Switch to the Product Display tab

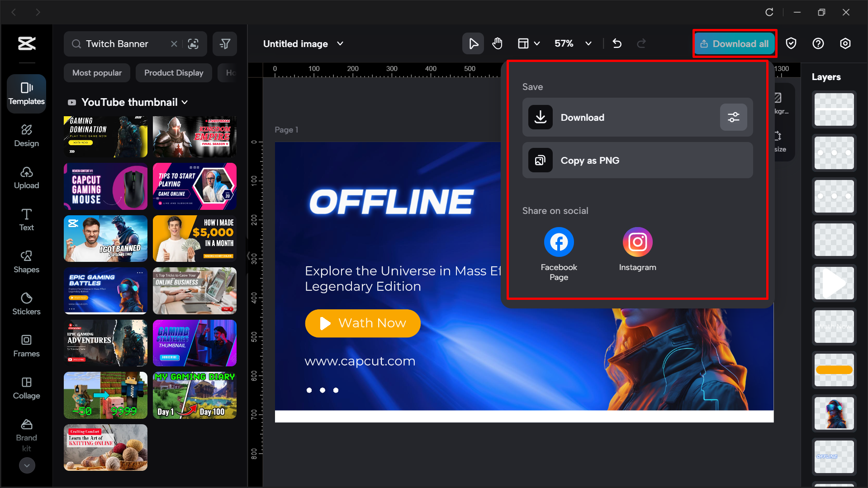[x=174, y=72]
